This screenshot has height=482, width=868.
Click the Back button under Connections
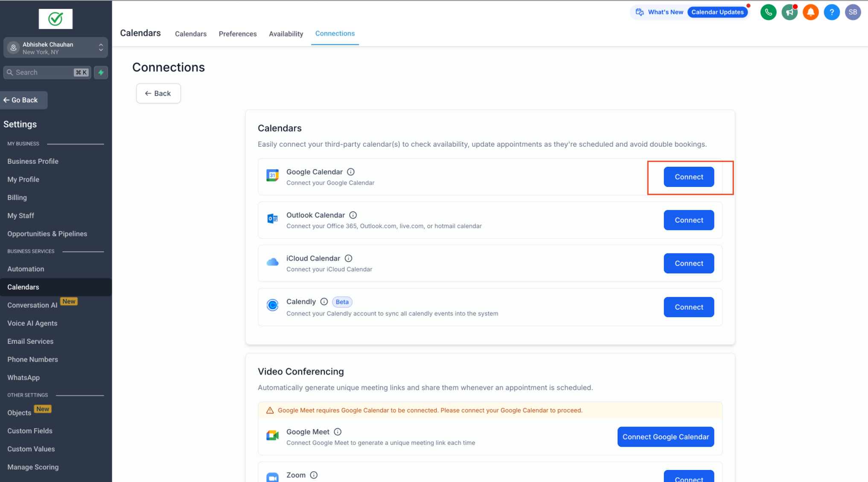coord(158,93)
